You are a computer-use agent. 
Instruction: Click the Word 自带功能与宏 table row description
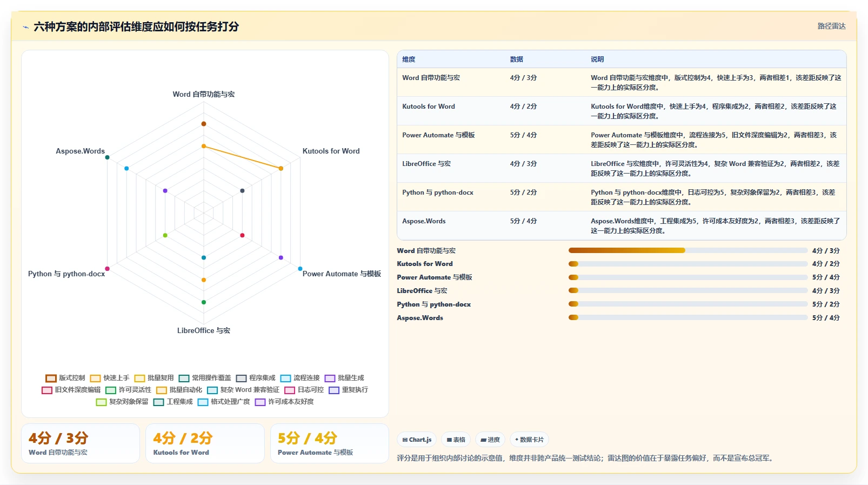tap(716, 83)
